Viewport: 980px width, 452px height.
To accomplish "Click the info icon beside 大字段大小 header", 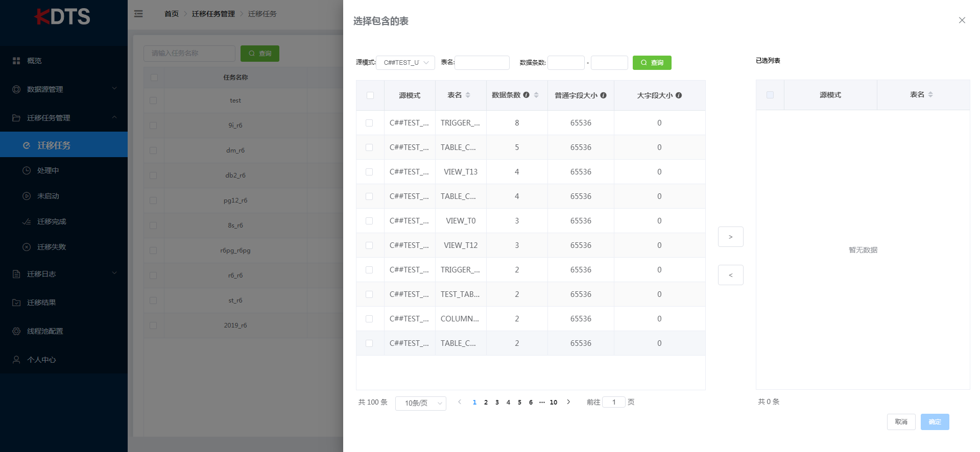I will (x=679, y=95).
